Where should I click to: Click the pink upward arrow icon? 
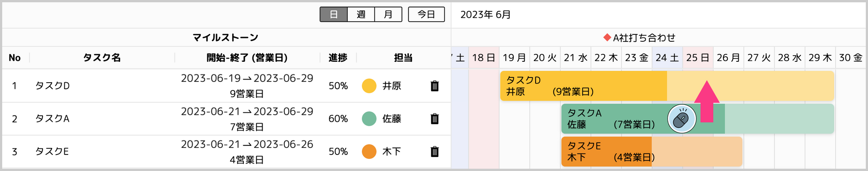(707, 101)
